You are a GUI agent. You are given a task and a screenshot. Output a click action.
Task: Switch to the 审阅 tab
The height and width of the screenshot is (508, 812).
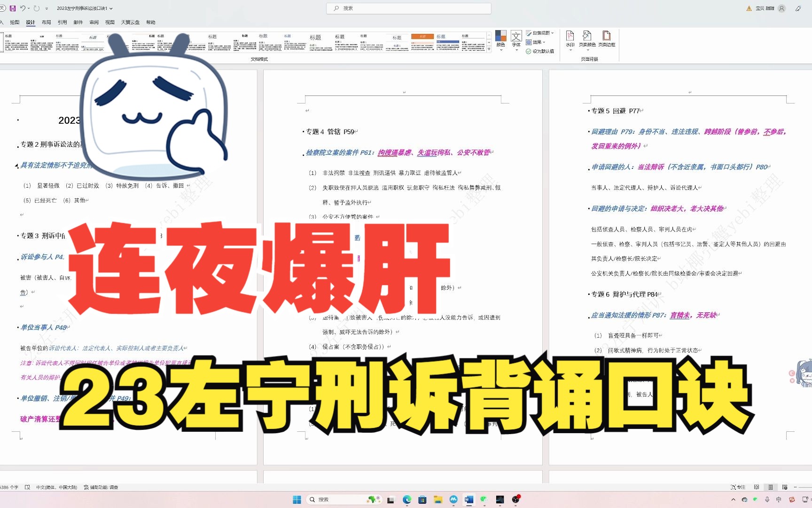(94, 22)
